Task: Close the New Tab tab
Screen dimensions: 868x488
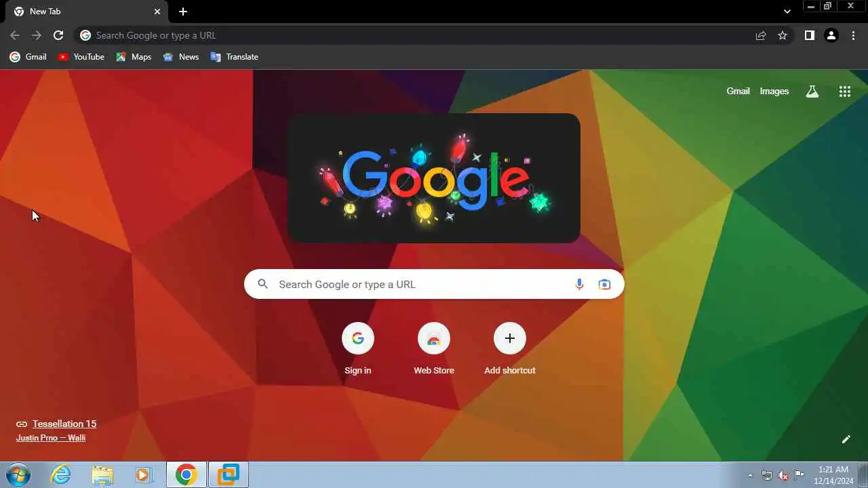Action: tap(157, 12)
